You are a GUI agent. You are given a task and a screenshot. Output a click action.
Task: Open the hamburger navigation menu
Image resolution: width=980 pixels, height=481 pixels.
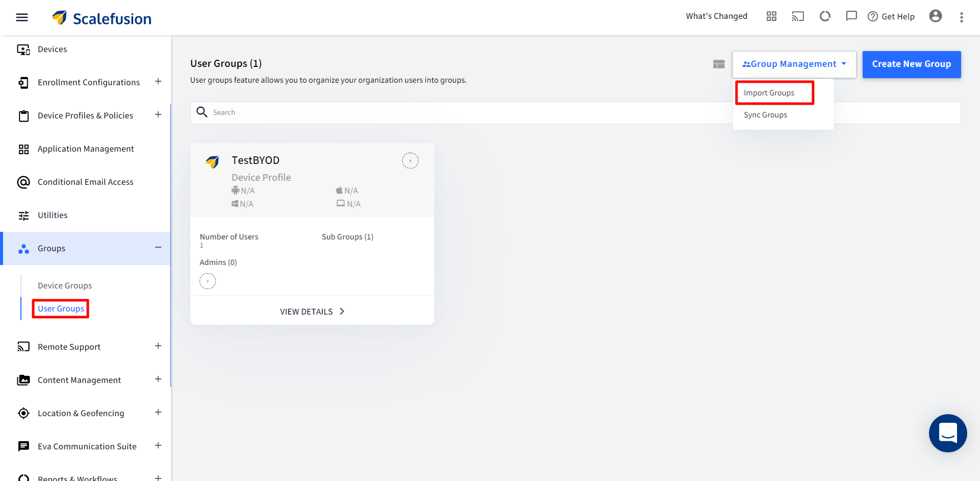[x=22, y=17]
